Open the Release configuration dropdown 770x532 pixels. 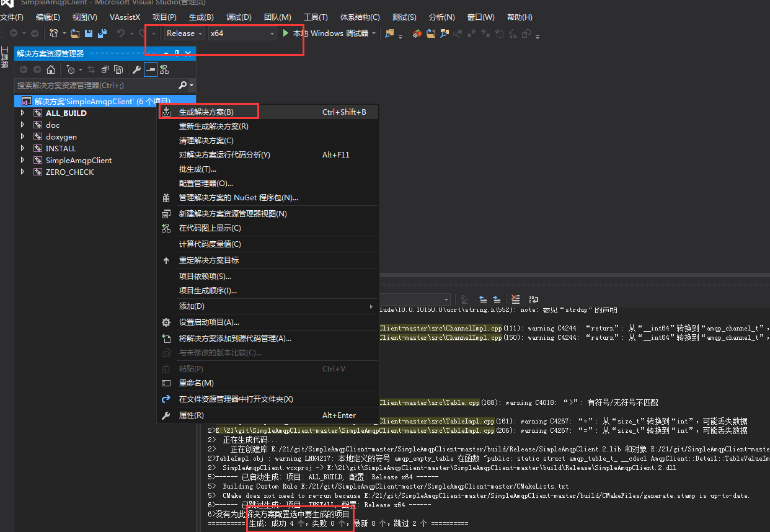[184, 33]
